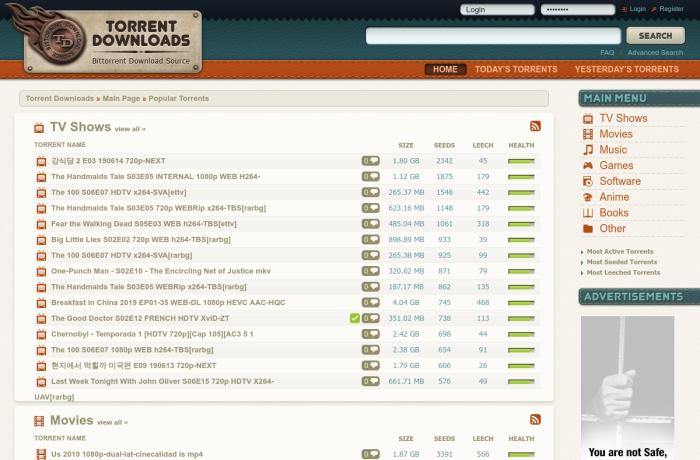
Task: Open Us 2019 1080p-dual-lat-cinecalidad torrent
Action: pos(127,454)
